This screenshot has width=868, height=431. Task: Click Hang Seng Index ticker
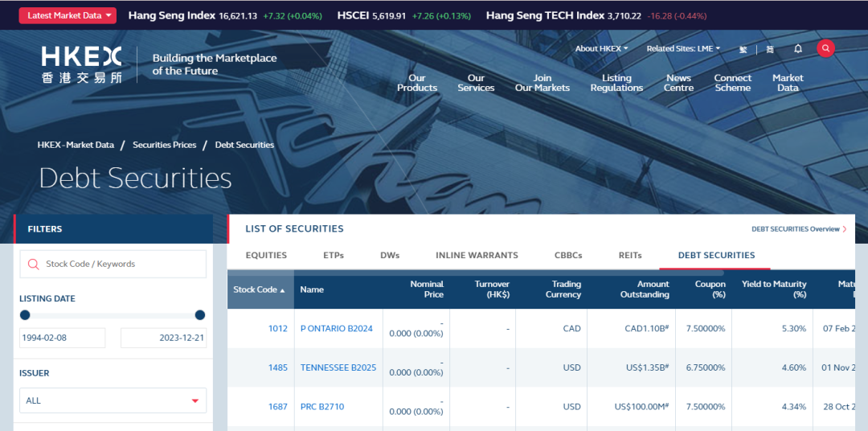pyautogui.click(x=225, y=15)
